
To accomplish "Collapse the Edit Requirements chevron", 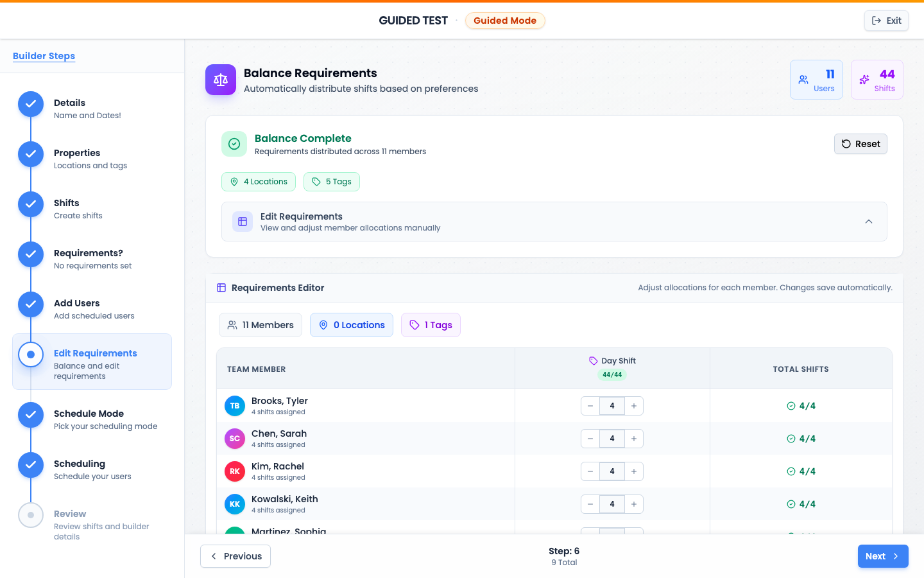I will [869, 222].
